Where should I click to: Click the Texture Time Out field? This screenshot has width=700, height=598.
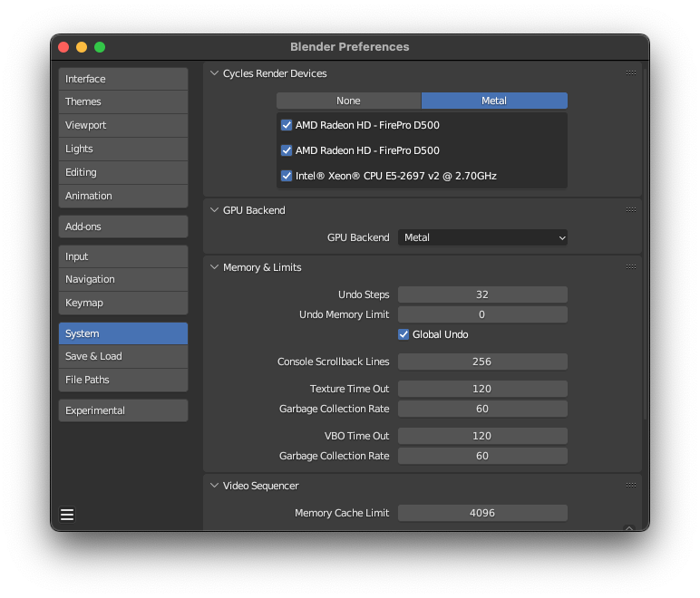pyautogui.click(x=482, y=389)
